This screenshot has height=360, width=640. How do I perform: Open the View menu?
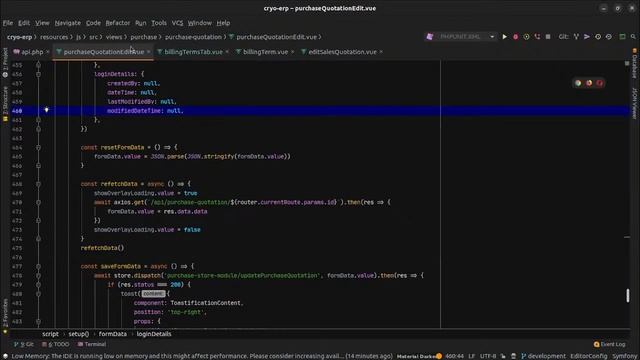tap(42, 23)
